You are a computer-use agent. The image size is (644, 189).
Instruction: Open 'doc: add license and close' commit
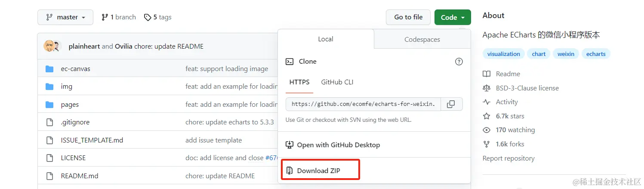click(x=224, y=158)
